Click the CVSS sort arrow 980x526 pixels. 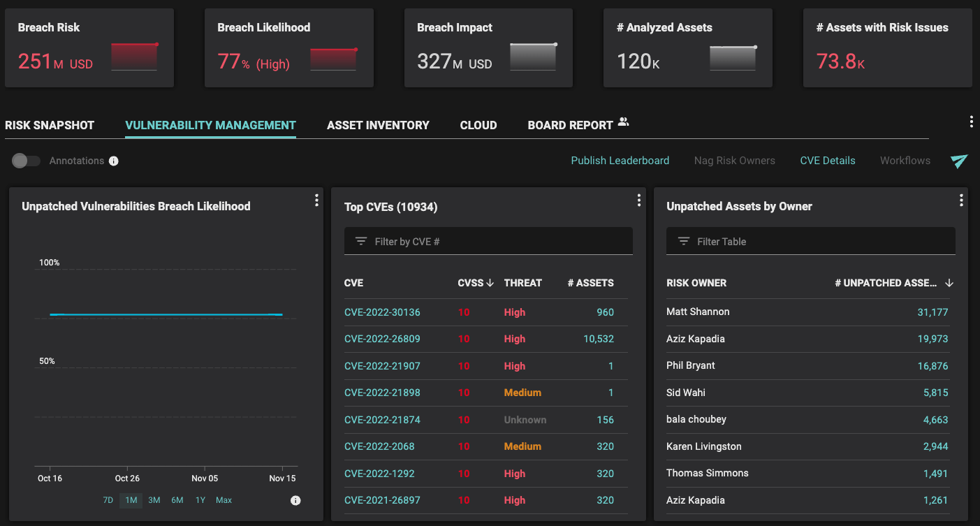click(489, 283)
